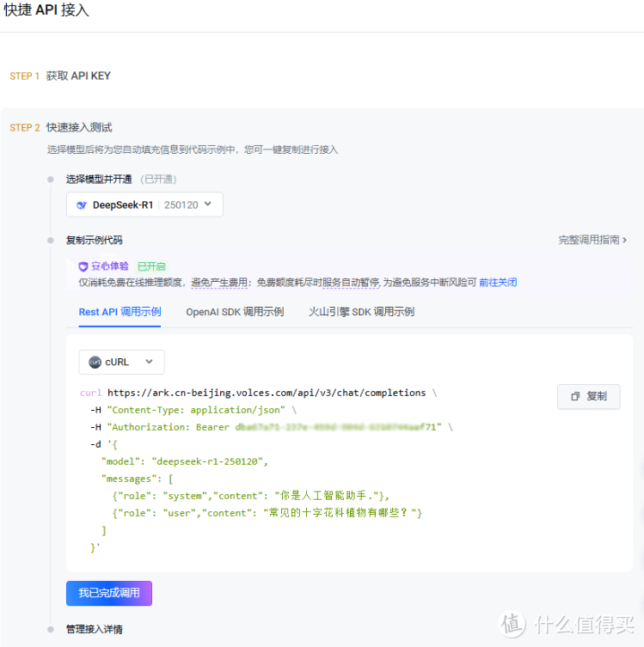Image resolution: width=644 pixels, height=647 pixels.
Task: Switch to OpenAI SDK 调用示例 tab
Action: tap(235, 312)
